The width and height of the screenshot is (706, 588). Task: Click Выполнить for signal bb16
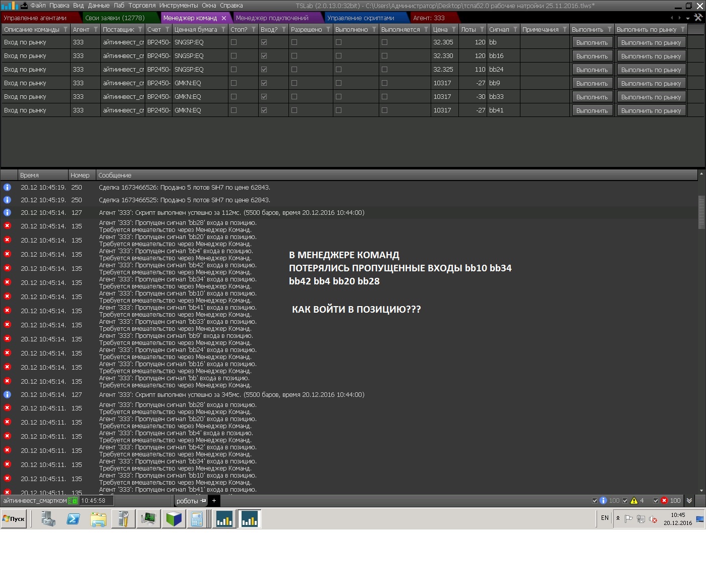coord(593,56)
